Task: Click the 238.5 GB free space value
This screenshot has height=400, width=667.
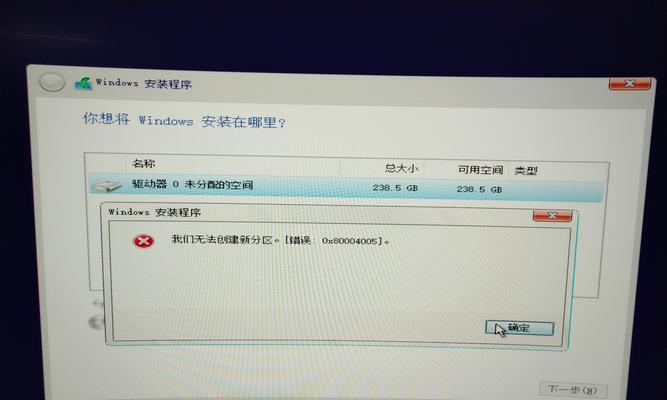Action: coord(479,189)
